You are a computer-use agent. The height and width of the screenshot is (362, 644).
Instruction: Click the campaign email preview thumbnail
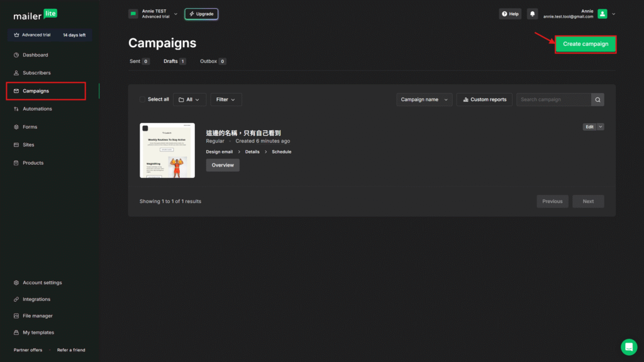(x=167, y=150)
